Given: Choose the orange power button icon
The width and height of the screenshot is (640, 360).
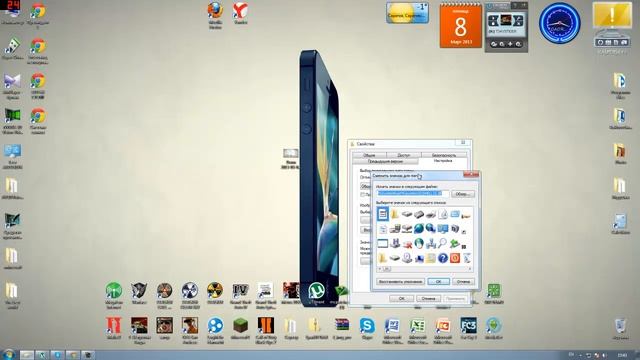Looking at the screenshot, I should pyautogui.click(x=455, y=258).
